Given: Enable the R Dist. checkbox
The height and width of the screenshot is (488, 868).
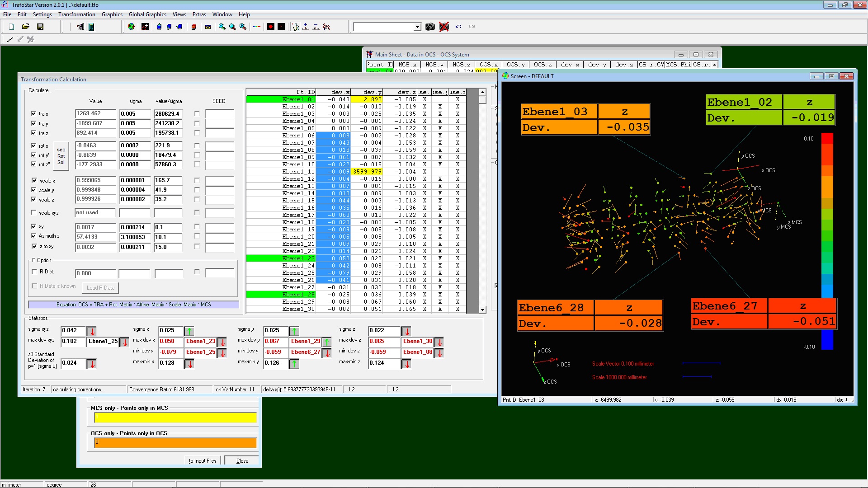Looking at the screenshot, I should point(34,272).
